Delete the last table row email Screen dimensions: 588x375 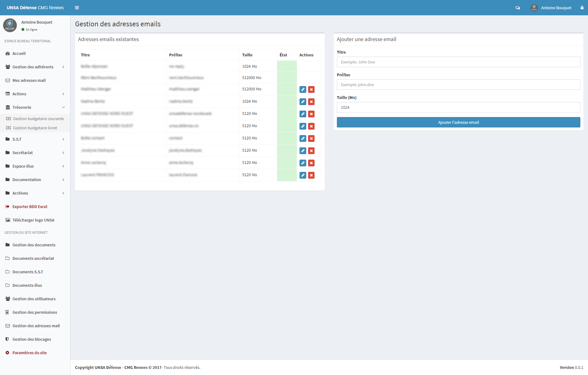point(311,175)
